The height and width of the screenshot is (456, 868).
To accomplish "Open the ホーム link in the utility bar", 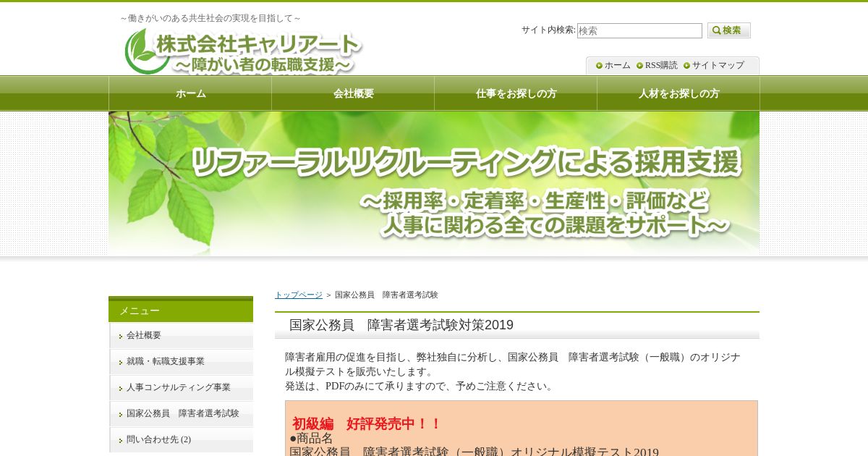I will [617, 65].
